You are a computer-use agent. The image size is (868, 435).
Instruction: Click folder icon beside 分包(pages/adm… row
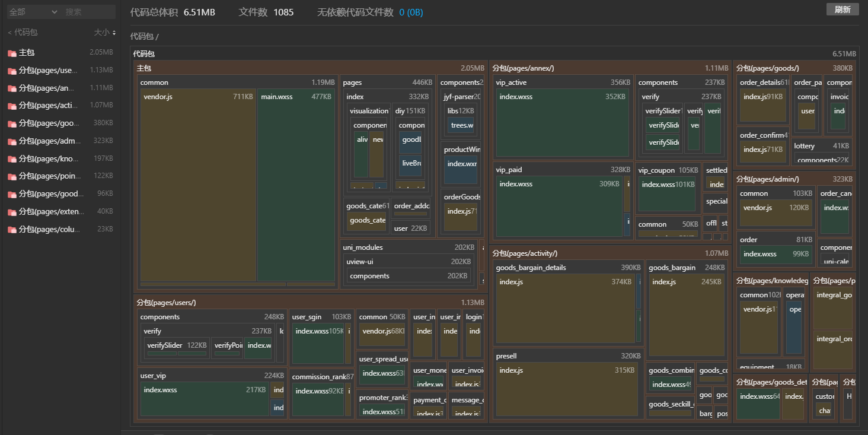pos(12,141)
